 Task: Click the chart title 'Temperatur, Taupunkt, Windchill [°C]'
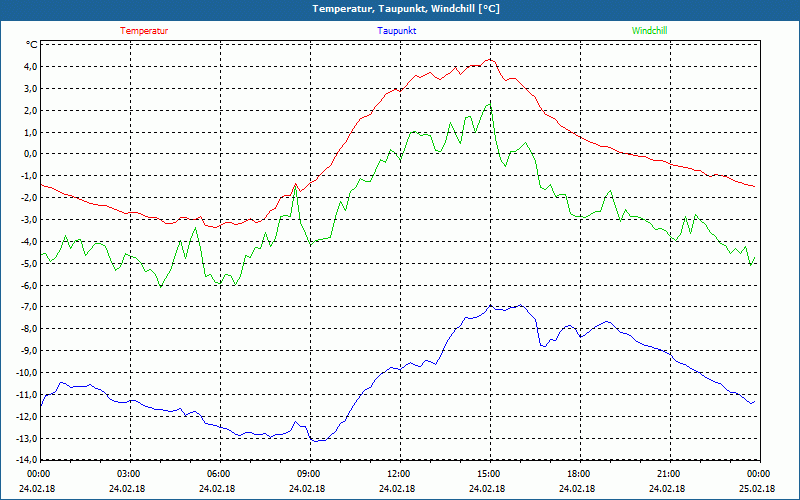click(406, 9)
